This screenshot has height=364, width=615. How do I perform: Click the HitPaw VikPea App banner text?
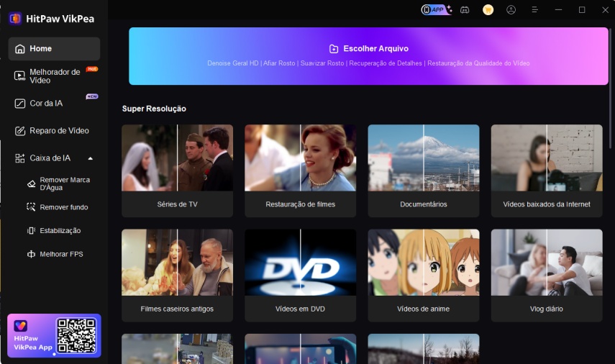(x=33, y=343)
